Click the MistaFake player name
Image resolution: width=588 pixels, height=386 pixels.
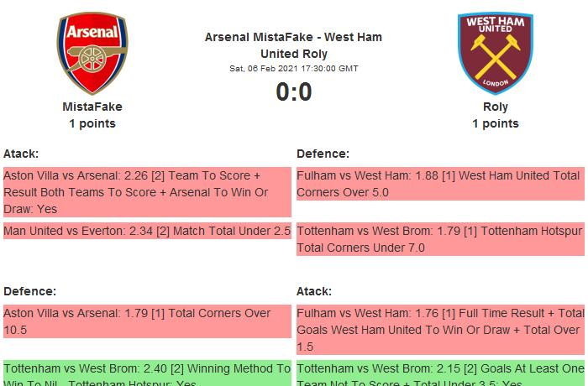(x=92, y=107)
